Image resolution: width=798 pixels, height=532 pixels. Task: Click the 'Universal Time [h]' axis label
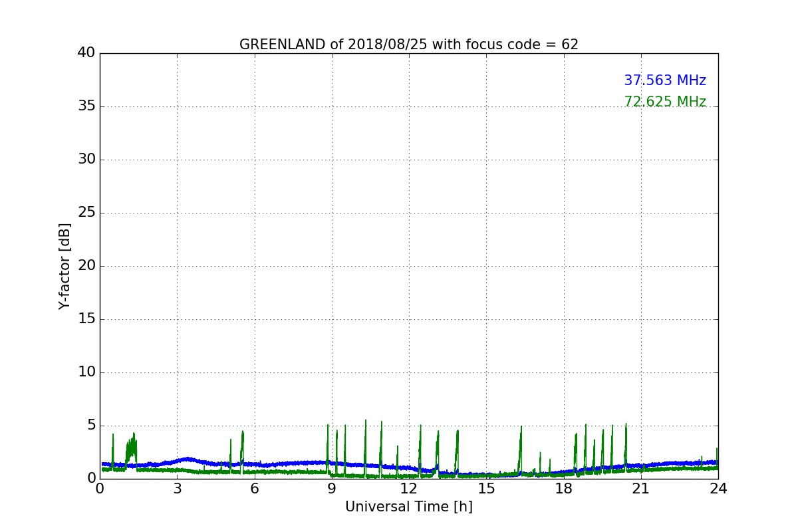(409, 507)
